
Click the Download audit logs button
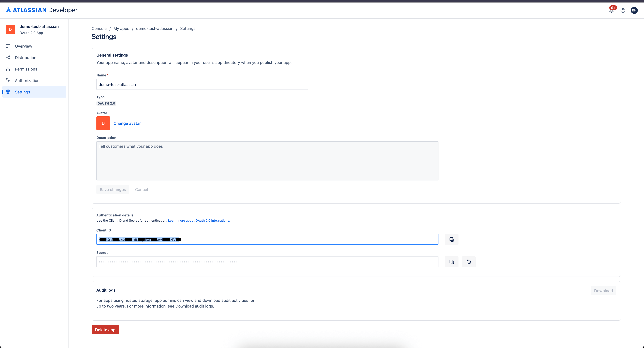[x=603, y=291]
